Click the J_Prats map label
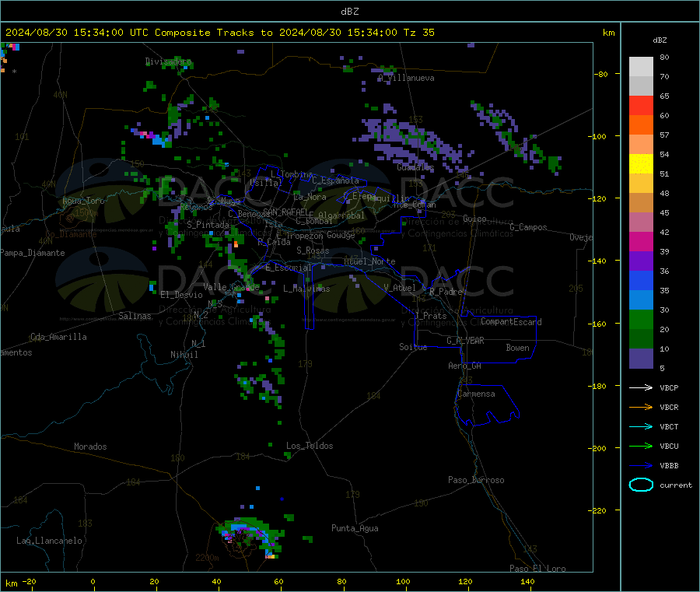The width and height of the screenshot is (700, 592). pos(431,316)
